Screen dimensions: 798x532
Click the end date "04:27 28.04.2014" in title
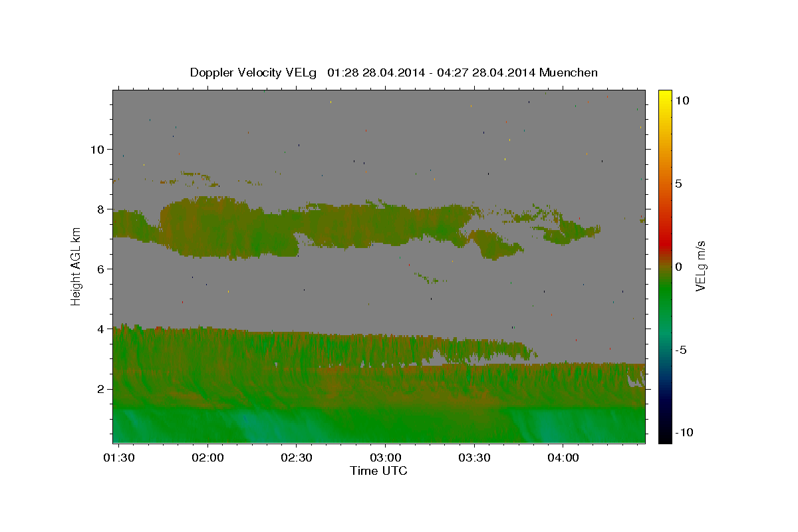(487, 72)
